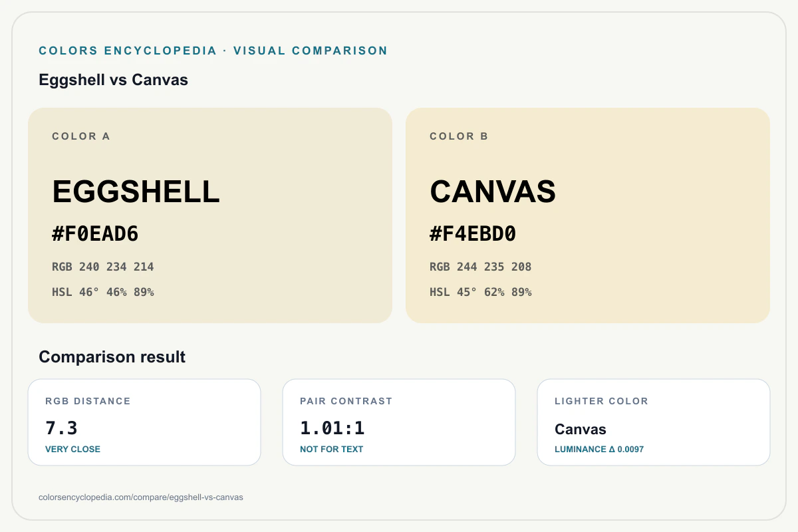The height and width of the screenshot is (532, 798).
Task: Open the Lighter Color result card
Action: coord(654,422)
